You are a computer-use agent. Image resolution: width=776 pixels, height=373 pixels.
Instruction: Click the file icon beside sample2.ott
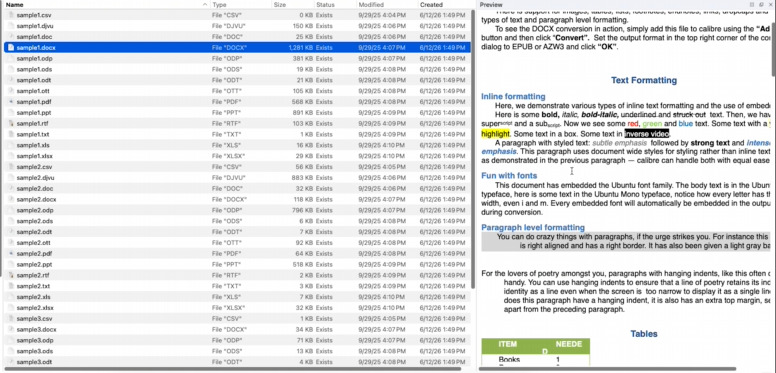[x=11, y=243]
